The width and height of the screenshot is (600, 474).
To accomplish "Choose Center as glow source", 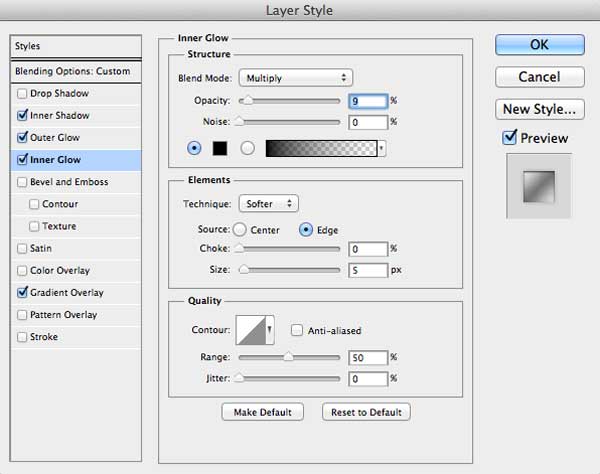I will pos(240,230).
